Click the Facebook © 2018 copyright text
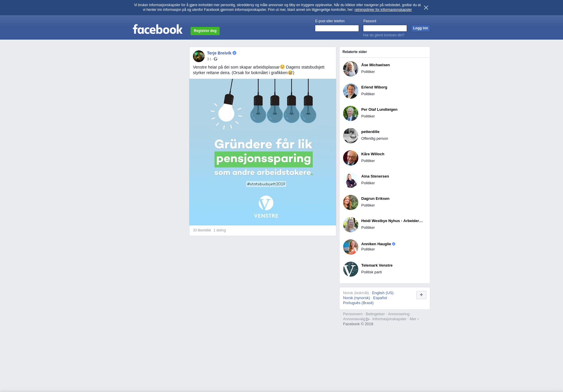The width and height of the screenshot is (563, 392). click(x=358, y=324)
